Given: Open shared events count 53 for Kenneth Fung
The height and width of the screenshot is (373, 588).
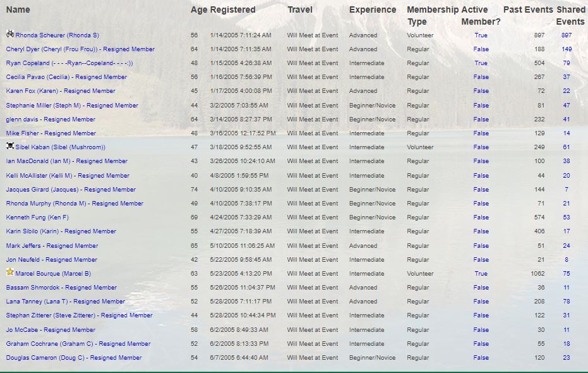Looking at the screenshot, I should click(567, 217).
